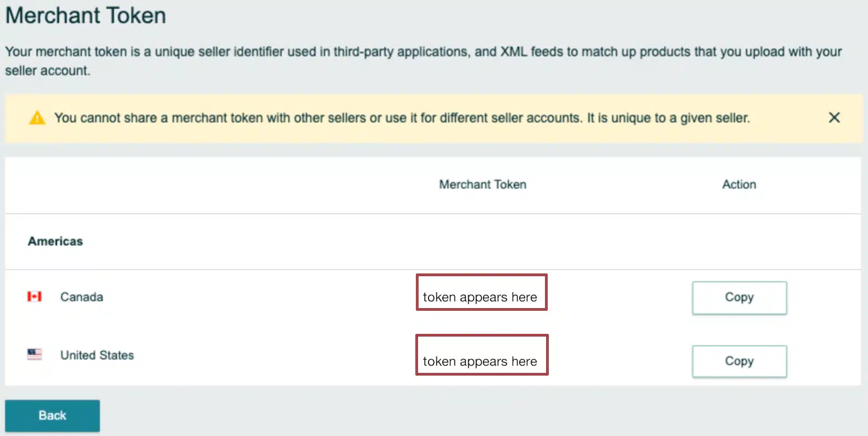Click the Merchant Token page title
The image size is (868, 436).
(86, 15)
